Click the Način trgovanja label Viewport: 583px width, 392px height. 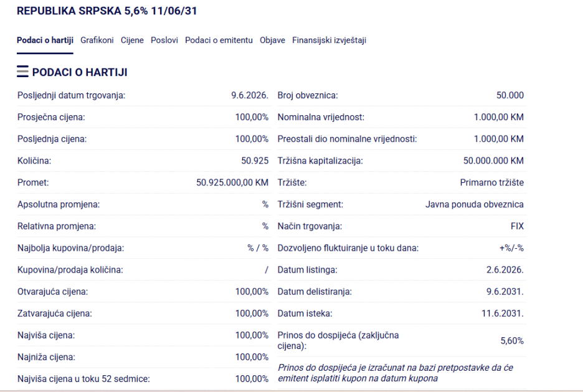pyautogui.click(x=310, y=226)
